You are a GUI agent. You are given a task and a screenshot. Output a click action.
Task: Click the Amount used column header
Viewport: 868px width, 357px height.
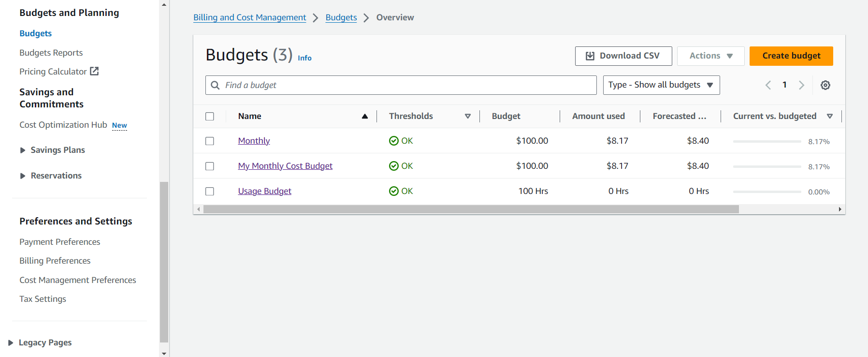coord(598,116)
